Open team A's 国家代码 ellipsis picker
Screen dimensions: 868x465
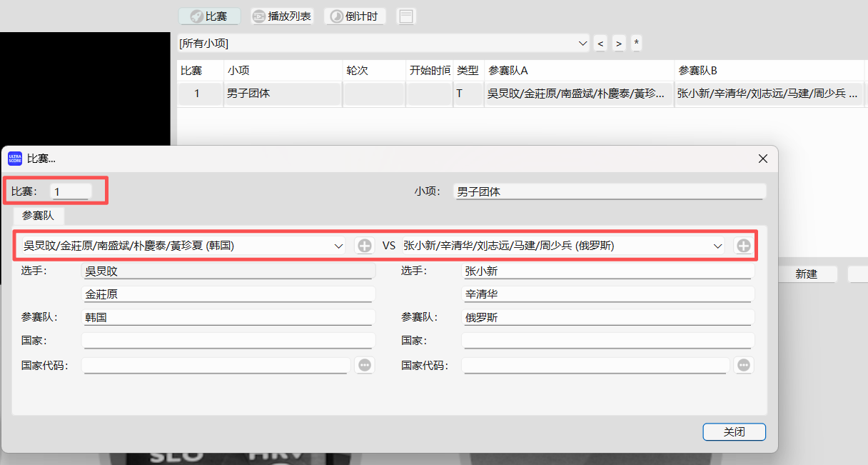tap(364, 365)
